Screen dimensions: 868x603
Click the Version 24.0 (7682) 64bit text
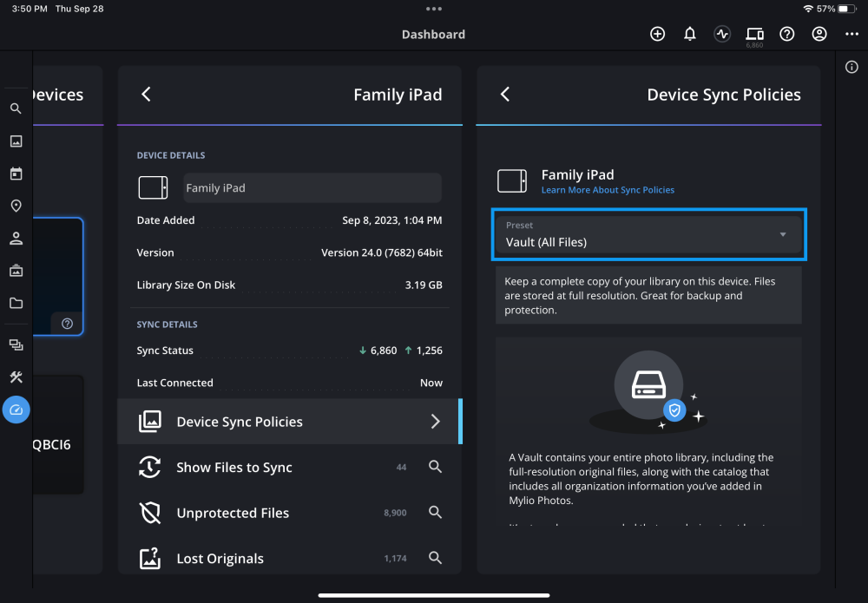pyautogui.click(x=381, y=252)
